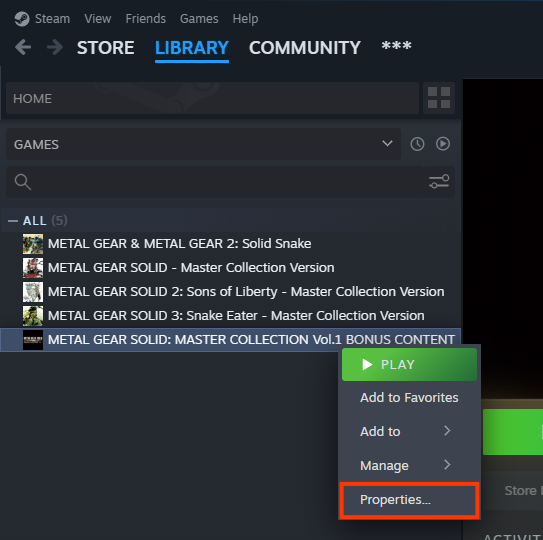Screen dimensions: 543x540
Task: Switch to the LIBRARY tab
Action: coord(192,48)
